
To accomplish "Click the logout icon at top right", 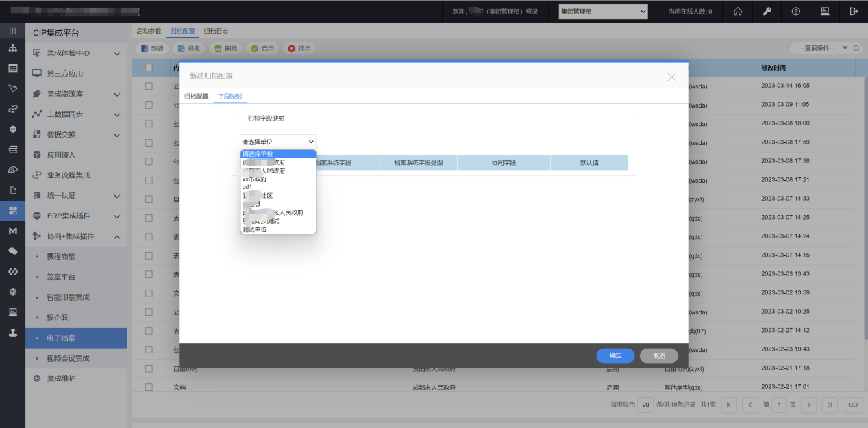I will pyautogui.click(x=854, y=11).
